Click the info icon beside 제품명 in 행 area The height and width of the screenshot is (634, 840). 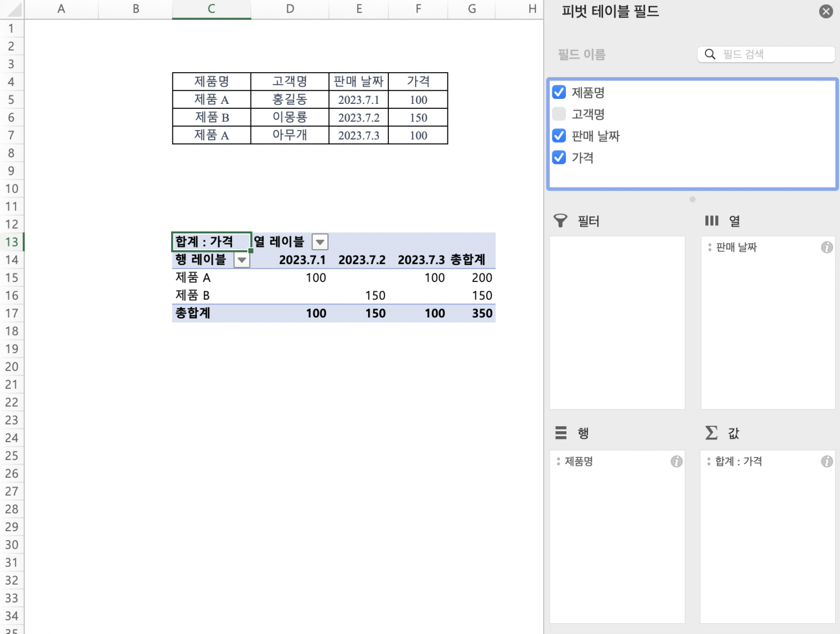coord(676,462)
